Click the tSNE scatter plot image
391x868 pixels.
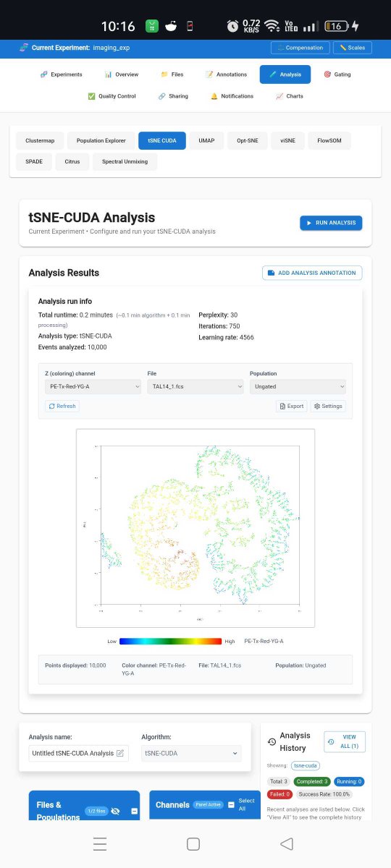[195, 528]
